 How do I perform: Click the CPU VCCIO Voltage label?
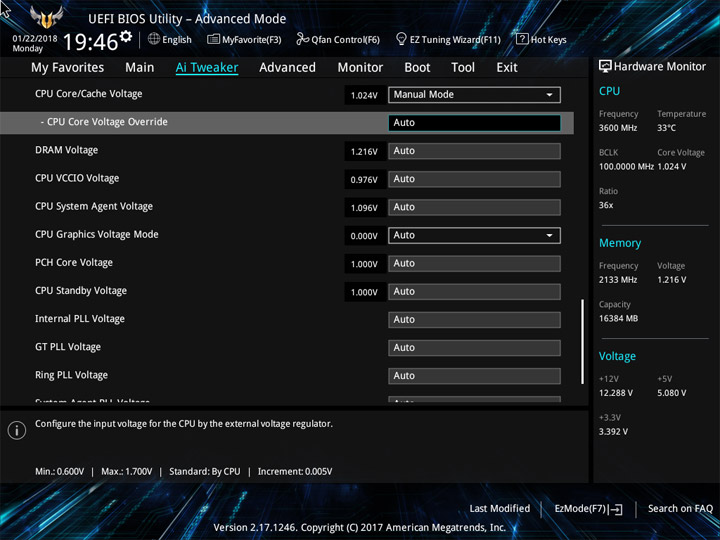point(77,178)
